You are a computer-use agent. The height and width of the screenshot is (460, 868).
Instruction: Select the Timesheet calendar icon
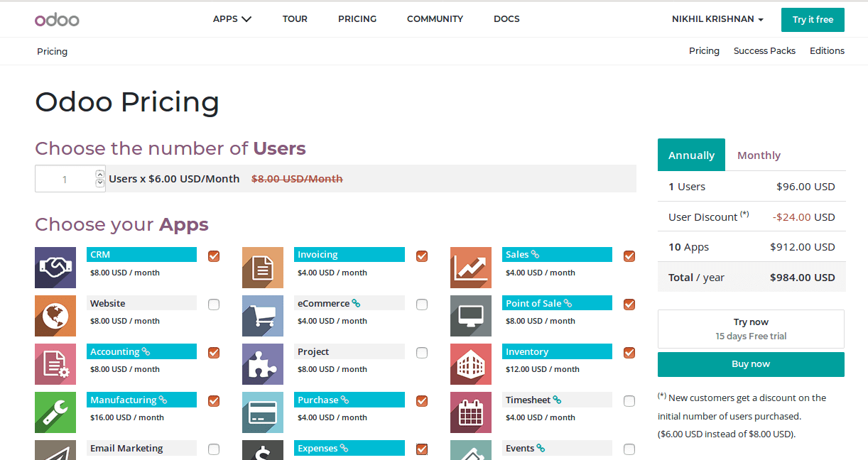coord(471,412)
